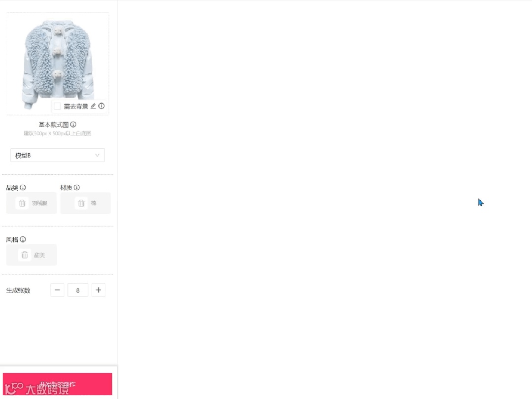The width and height of the screenshot is (532, 399).
Task: Remove the 棉 material tag with trash icon
Action: tap(81, 203)
